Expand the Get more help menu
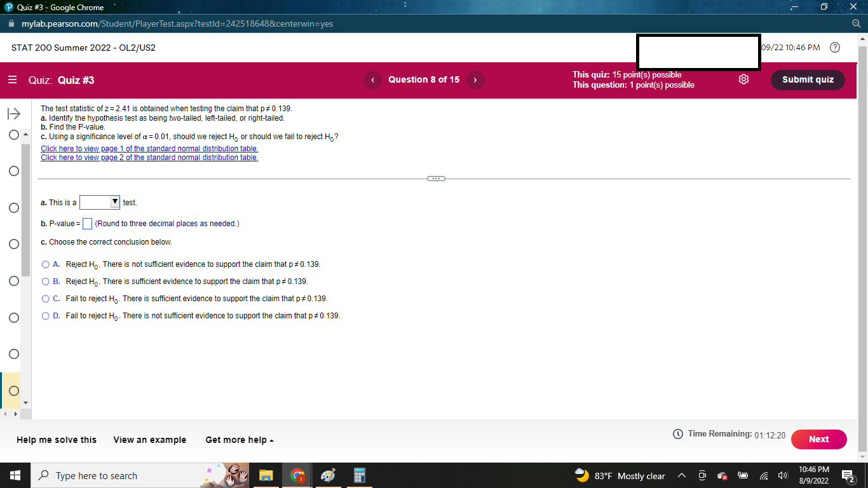 click(x=240, y=440)
